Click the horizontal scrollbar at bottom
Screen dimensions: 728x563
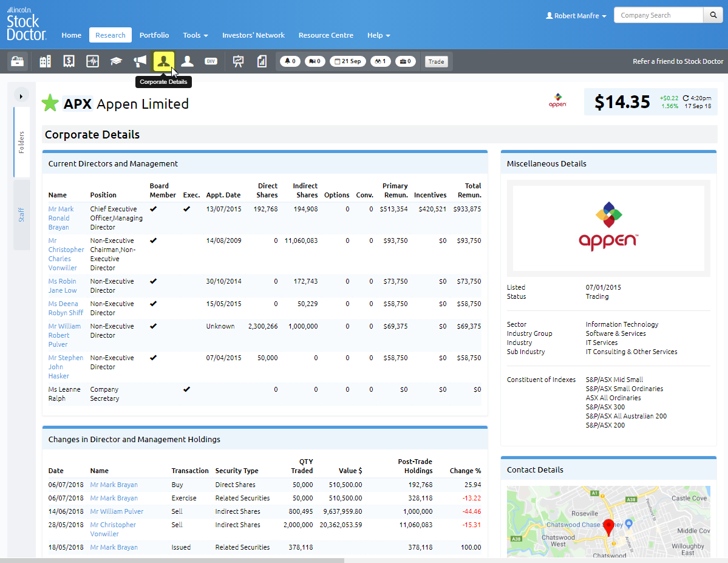click(x=172, y=561)
